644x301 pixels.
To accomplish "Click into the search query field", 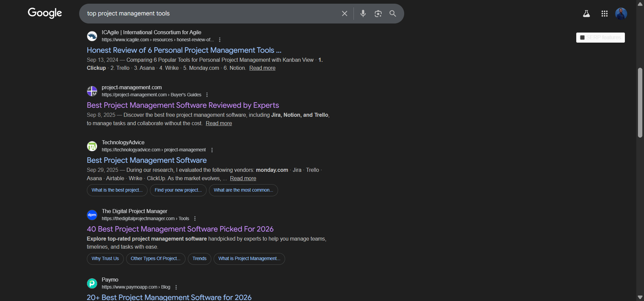I will point(211,13).
